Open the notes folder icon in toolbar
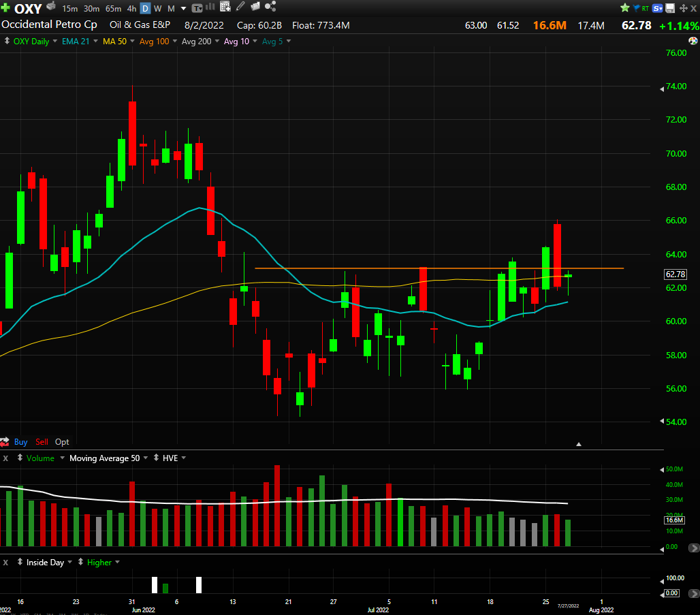Viewport: 700px width, 615px height. pyautogui.click(x=255, y=7)
